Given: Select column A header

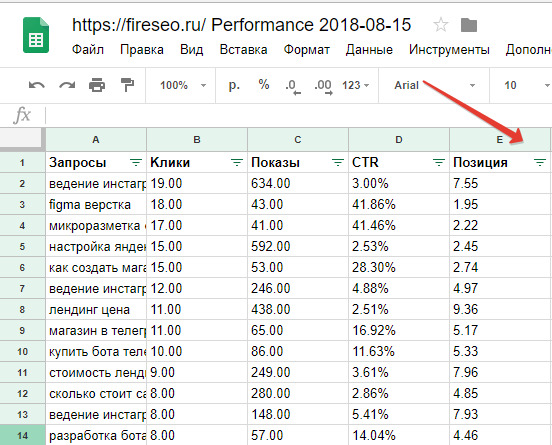Looking at the screenshot, I should [x=96, y=139].
